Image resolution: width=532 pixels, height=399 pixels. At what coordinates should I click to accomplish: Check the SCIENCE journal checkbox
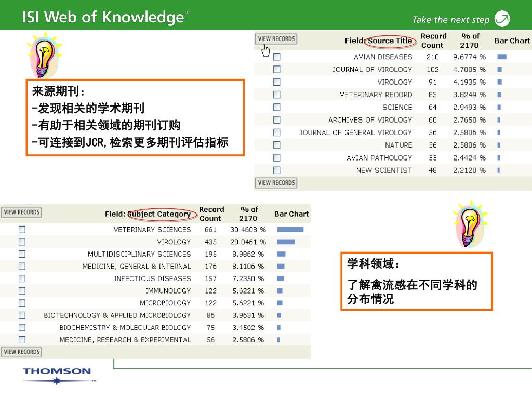[277, 107]
